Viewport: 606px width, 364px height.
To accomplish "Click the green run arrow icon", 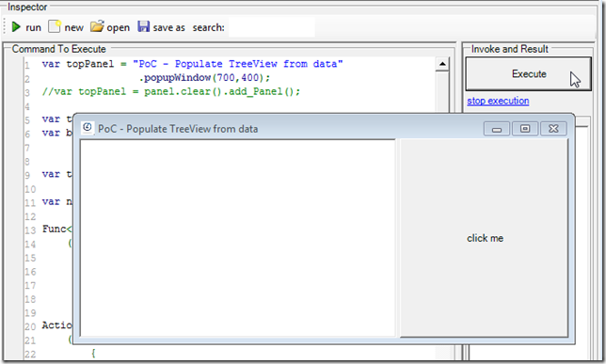I will (16, 27).
